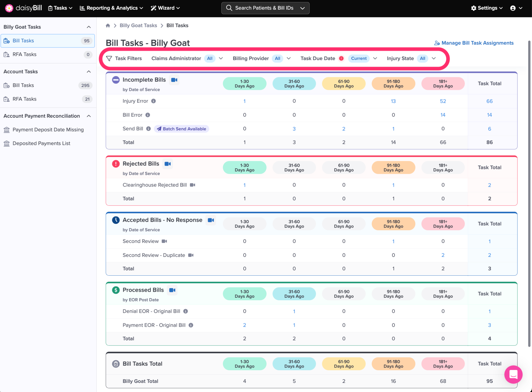Collapse the Billy Goat Tasks sidebar section

[x=89, y=27]
